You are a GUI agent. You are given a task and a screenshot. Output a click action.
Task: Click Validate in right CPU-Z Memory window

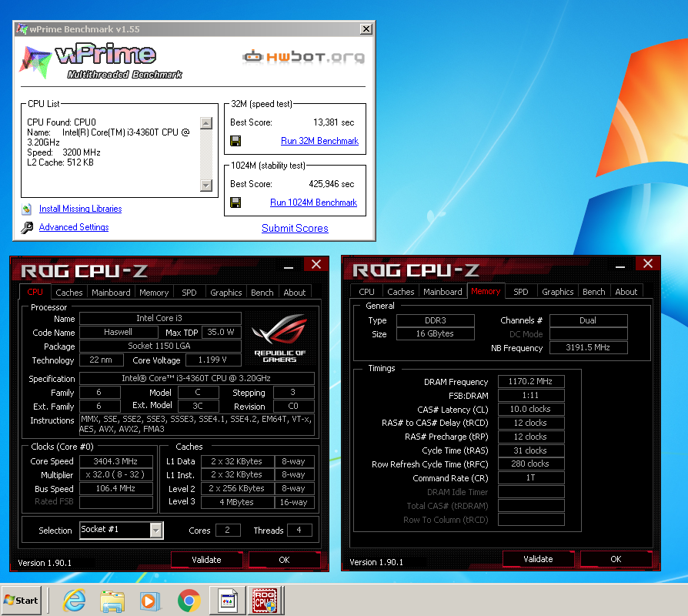tap(538, 559)
